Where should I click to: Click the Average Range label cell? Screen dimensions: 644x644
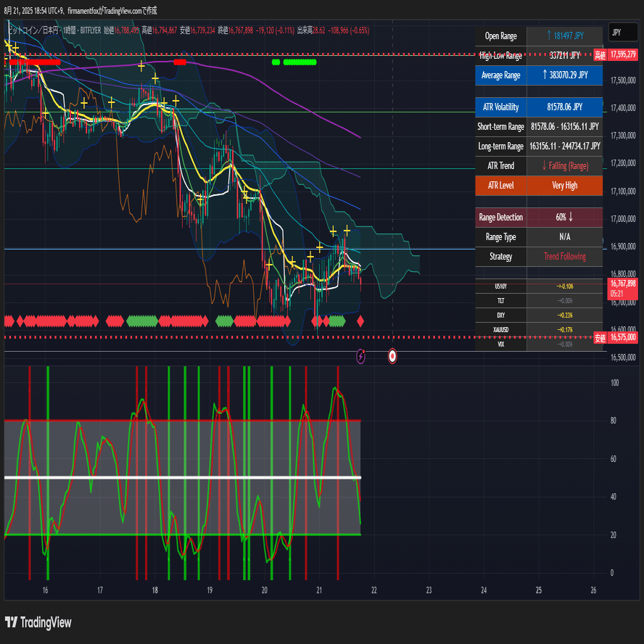point(500,75)
